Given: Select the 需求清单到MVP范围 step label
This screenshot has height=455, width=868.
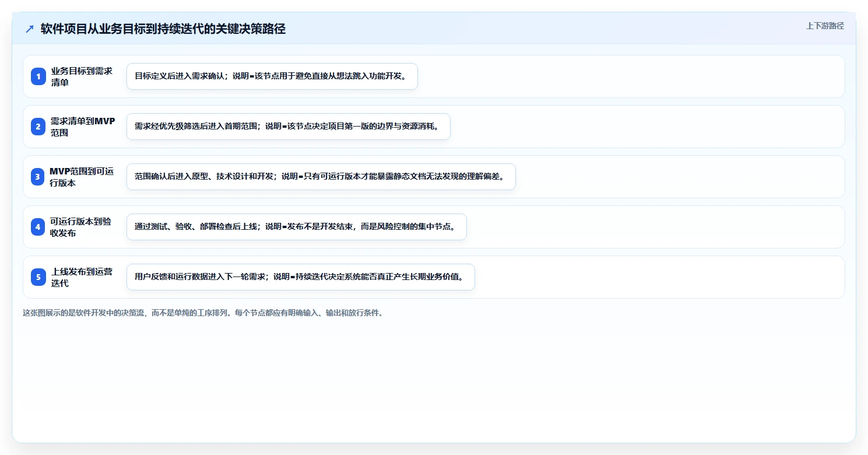Looking at the screenshot, I should point(83,127).
